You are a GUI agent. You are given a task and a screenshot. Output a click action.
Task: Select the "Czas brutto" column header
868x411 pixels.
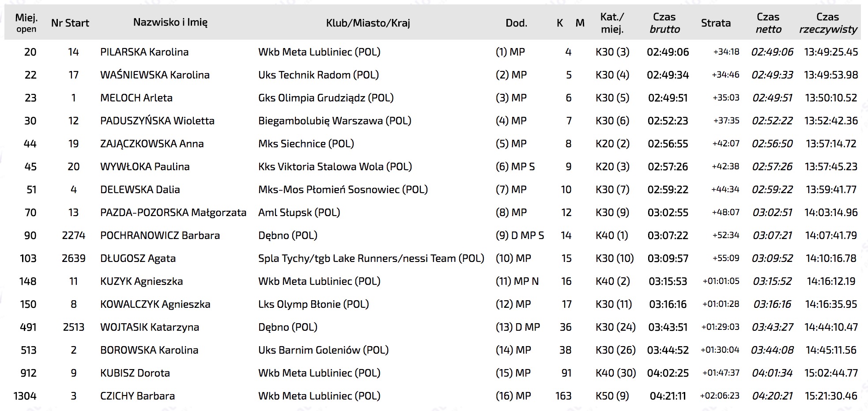pyautogui.click(x=664, y=23)
